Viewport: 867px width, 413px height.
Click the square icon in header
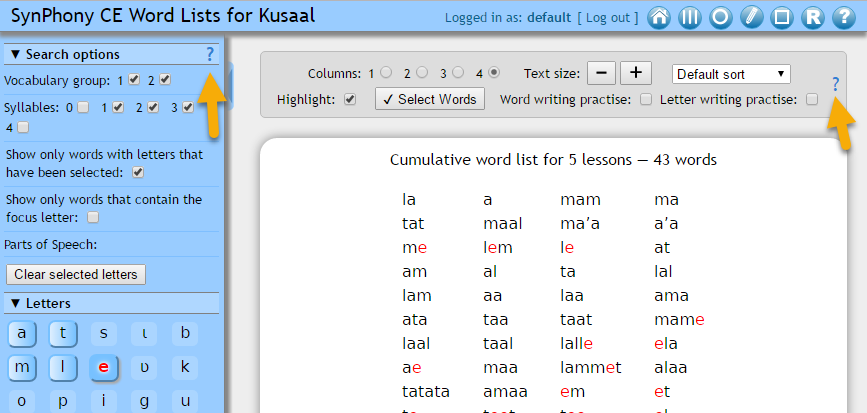point(782,18)
